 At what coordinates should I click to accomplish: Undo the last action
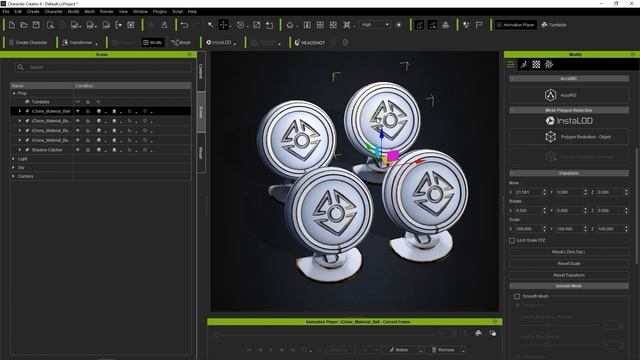click(x=184, y=25)
